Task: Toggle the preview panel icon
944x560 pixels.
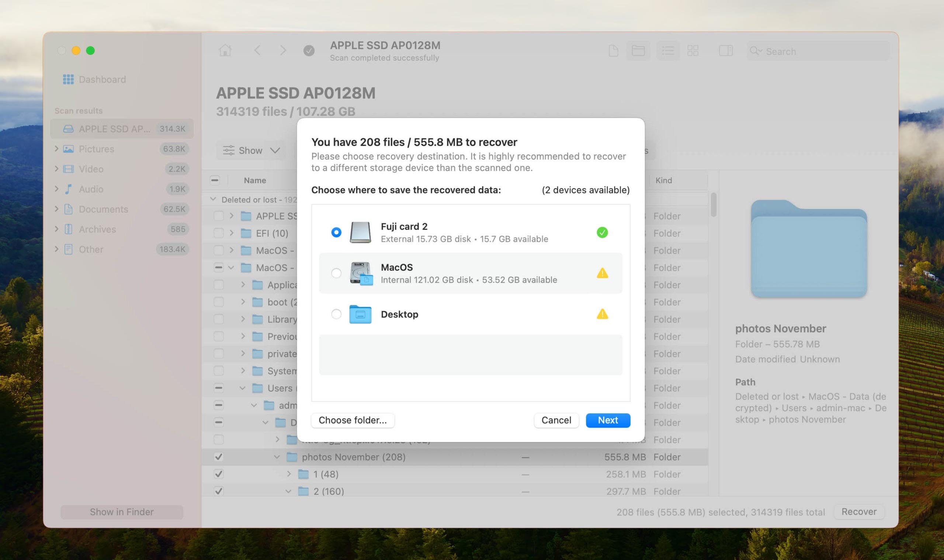Action: [x=726, y=51]
